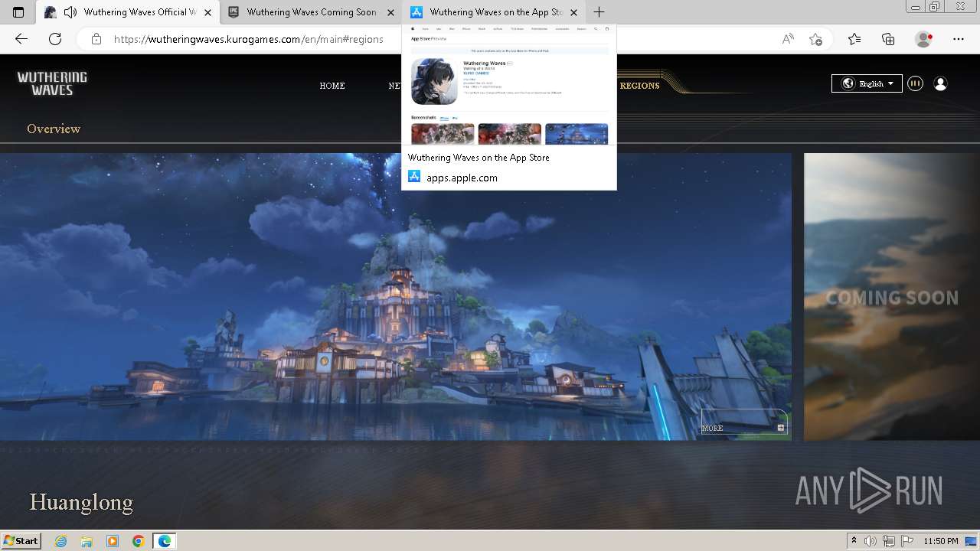Click the address bar URL
This screenshot has height=551, width=980.
pyautogui.click(x=249, y=39)
